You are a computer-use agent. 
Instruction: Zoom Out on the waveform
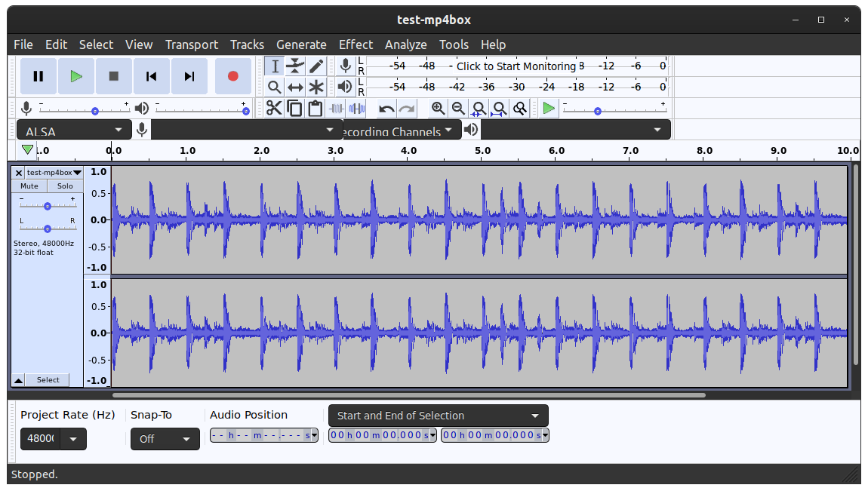pos(458,109)
